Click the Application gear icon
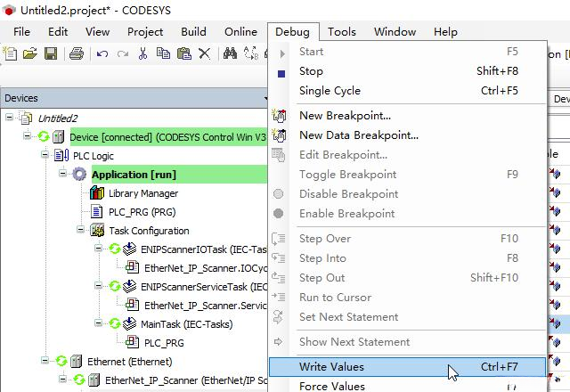 79,175
